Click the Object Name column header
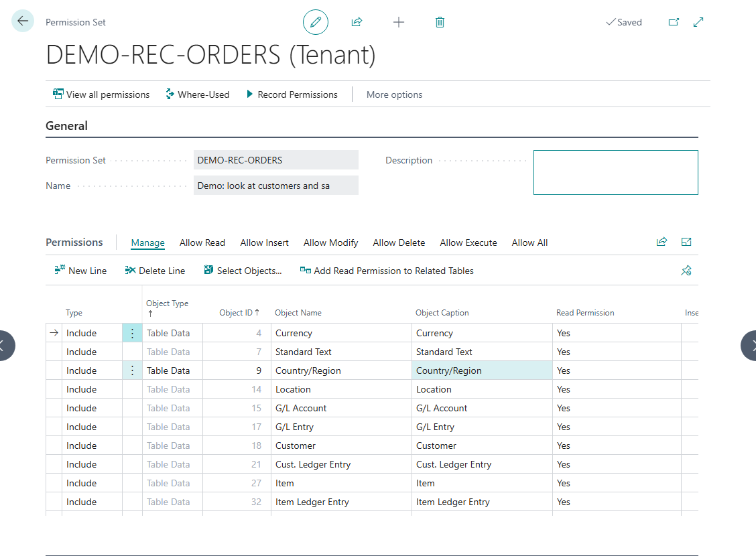Screen dimensions: 756x556 [298, 313]
